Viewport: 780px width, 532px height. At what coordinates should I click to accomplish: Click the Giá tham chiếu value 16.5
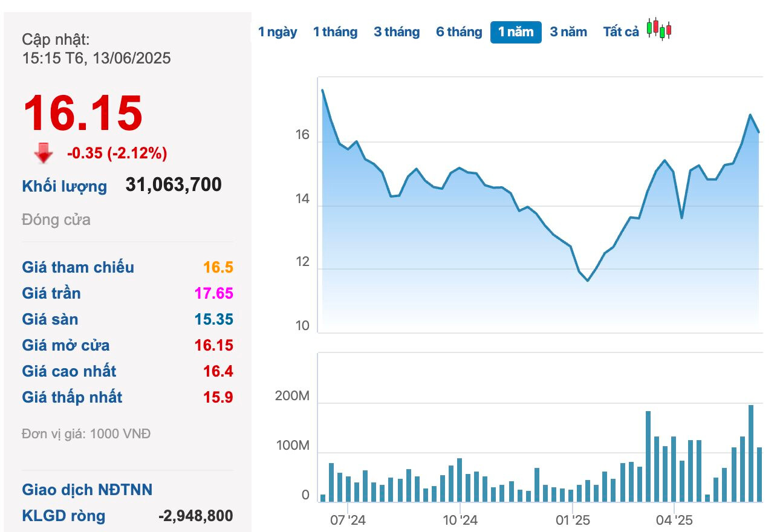pos(218,267)
